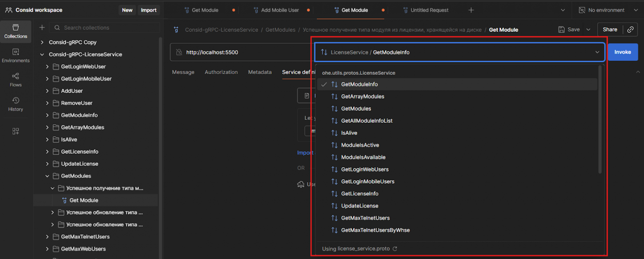Select UpdateLicense method in dropdown list
This screenshot has height=259, width=644.
457,206
